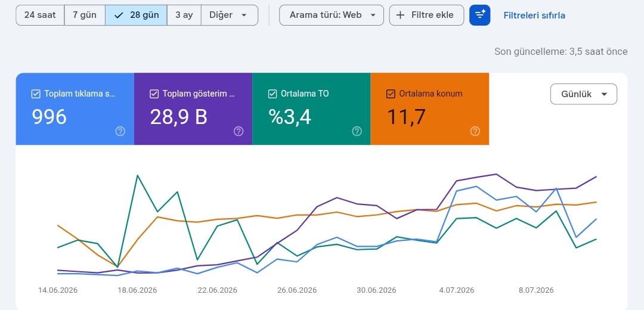Open help icon on Toplam gösterim card
The height and width of the screenshot is (310, 644).
tap(239, 131)
